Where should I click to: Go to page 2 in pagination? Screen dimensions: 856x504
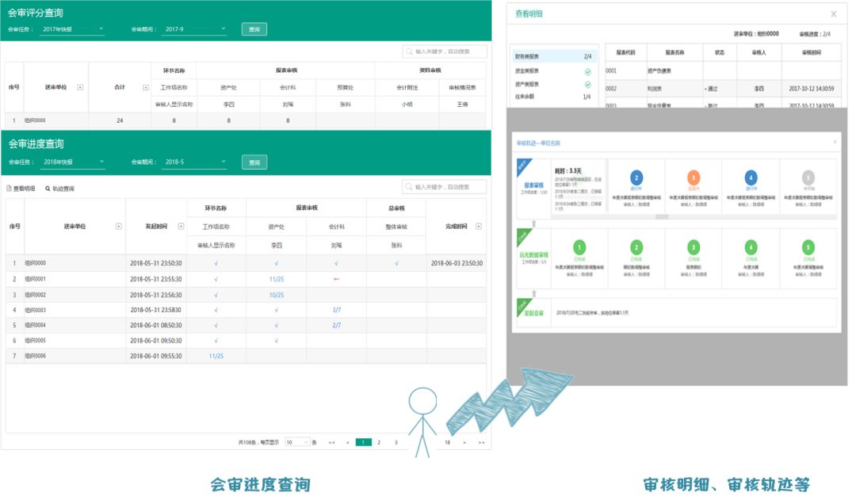[x=379, y=442]
